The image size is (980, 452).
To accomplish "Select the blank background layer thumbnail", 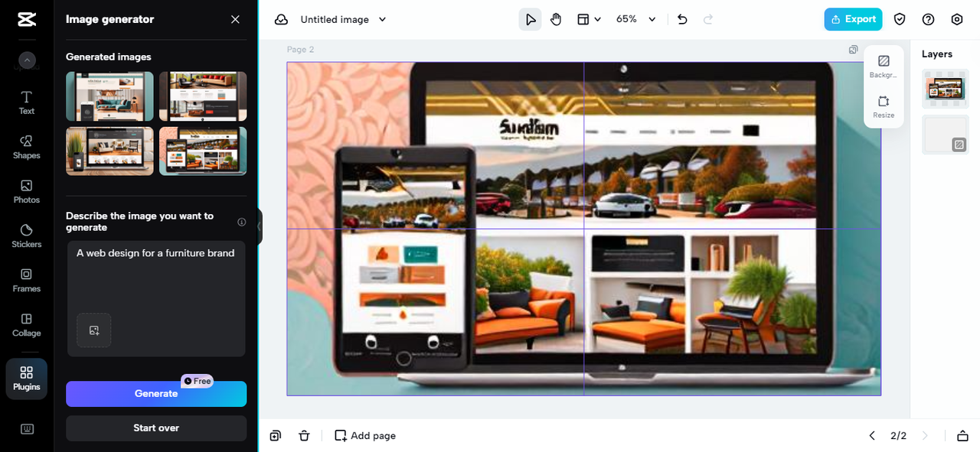I will point(946,135).
